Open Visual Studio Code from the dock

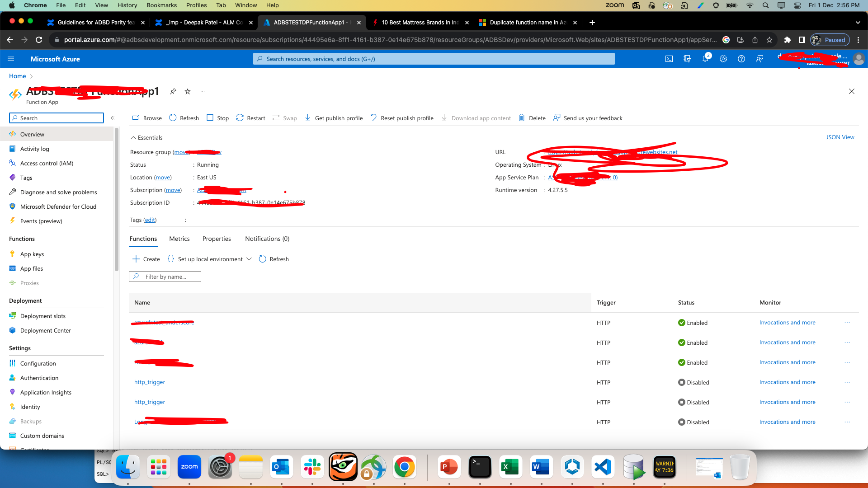click(x=603, y=467)
